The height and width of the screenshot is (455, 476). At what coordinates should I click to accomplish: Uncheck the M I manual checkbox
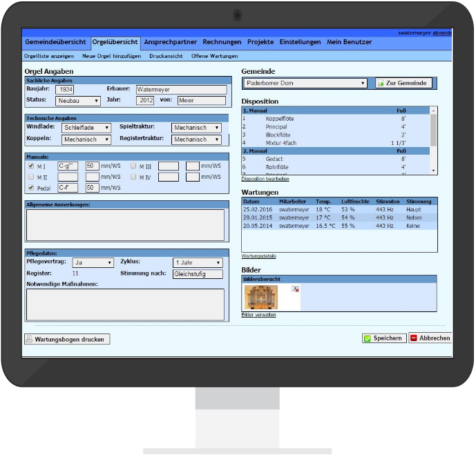click(30, 166)
